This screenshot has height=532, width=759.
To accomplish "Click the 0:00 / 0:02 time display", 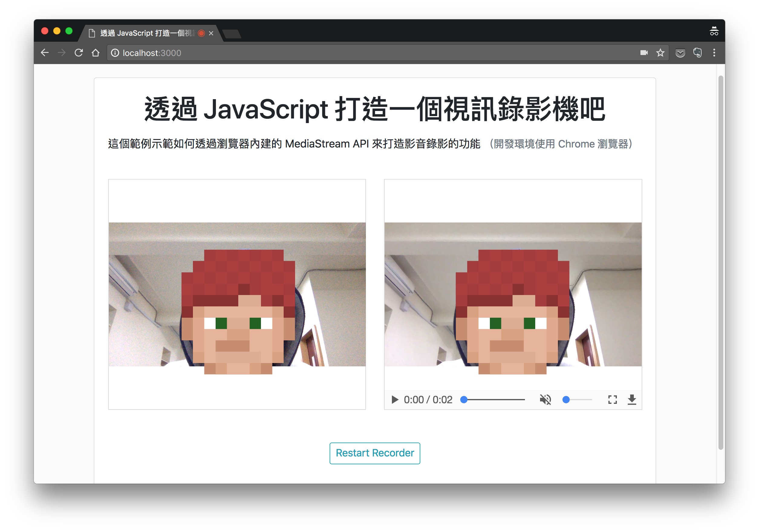I will [x=428, y=400].
